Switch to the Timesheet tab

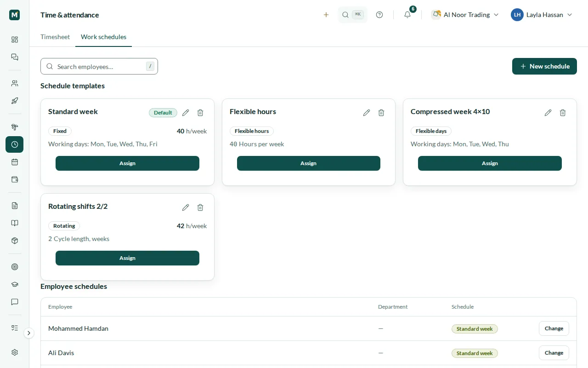point(55,37)
